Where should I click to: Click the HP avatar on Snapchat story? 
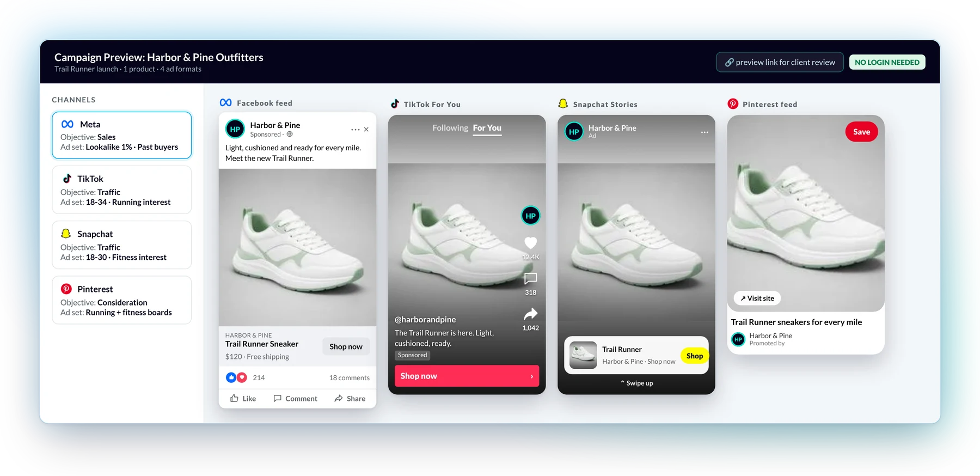[x=574, y=132]
